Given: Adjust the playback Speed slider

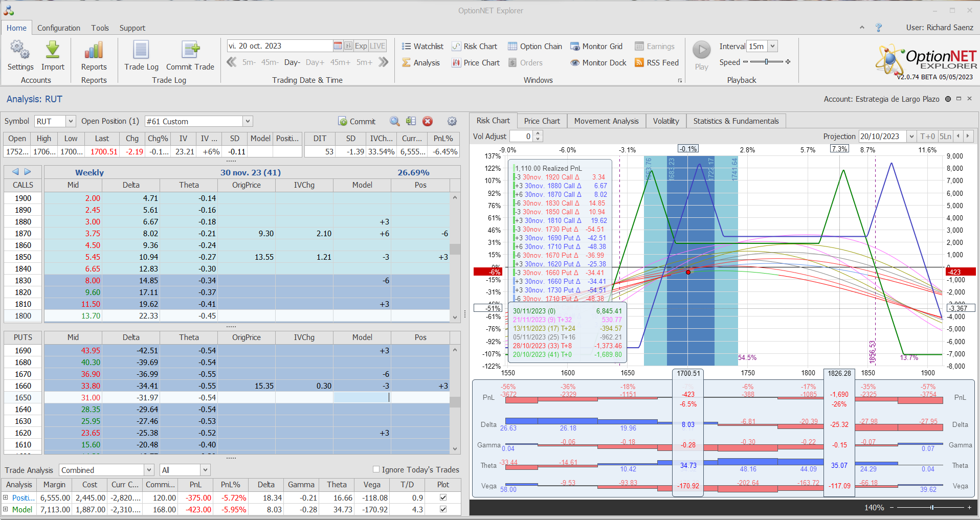Looking at the screenshot, I should pyautogui.click(x=766, y=62).
